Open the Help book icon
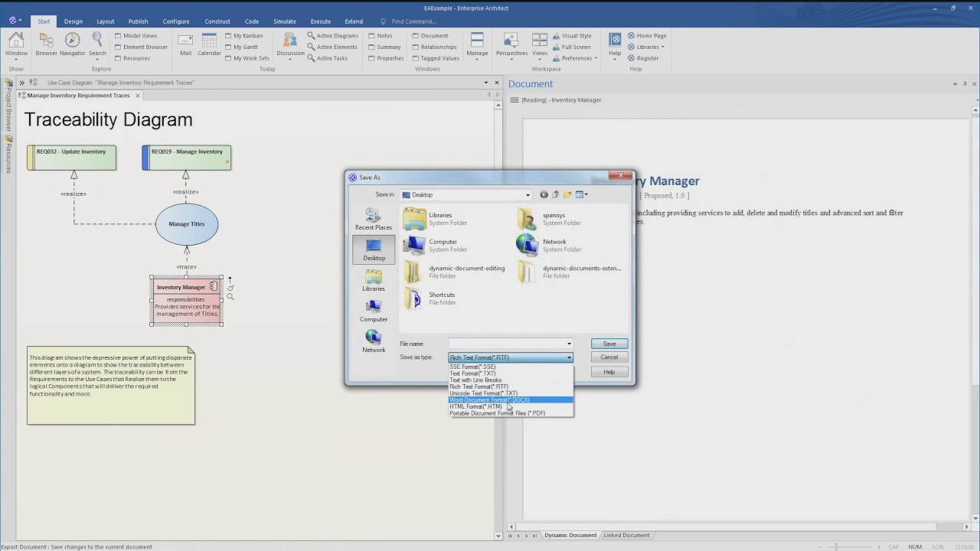Screen dimensions: 980x551 click(x=615, y=44)
